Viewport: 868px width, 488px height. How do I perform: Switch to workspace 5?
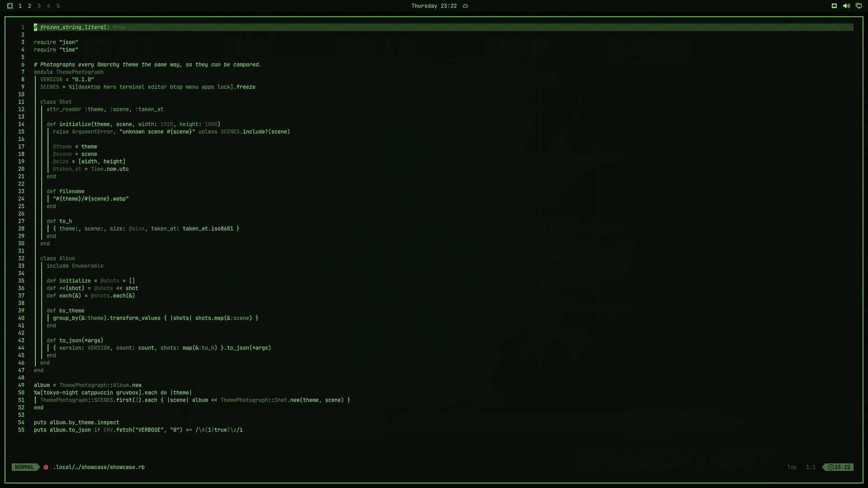pos(58,6)
